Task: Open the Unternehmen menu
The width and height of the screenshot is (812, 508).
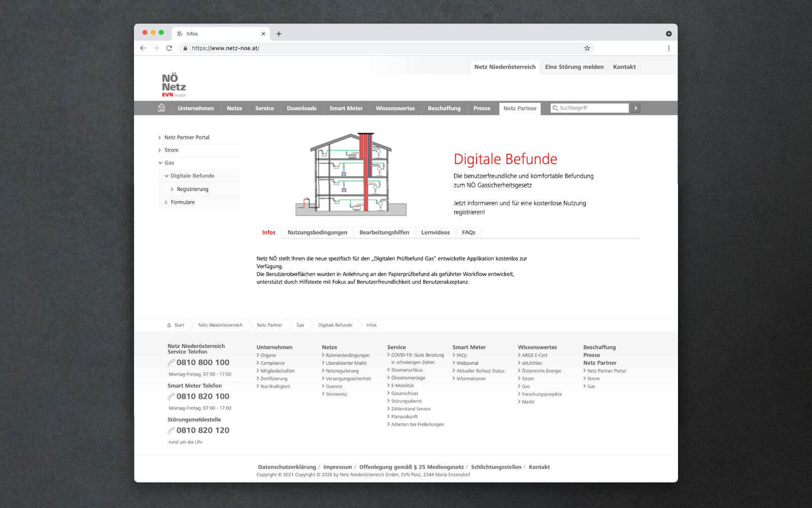Action: [195, 108]
